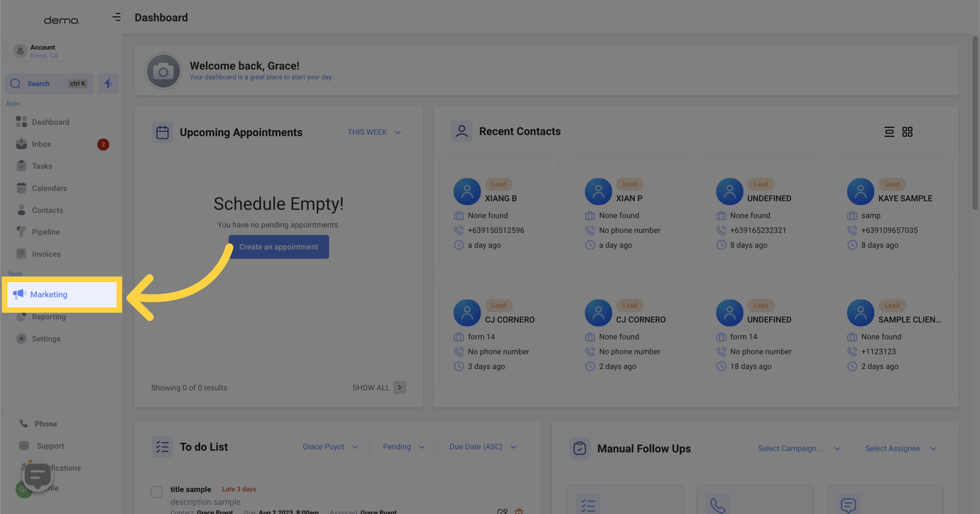
Task: Click the samp company on KAYE SAMPLE
Action: pos(871,215)
